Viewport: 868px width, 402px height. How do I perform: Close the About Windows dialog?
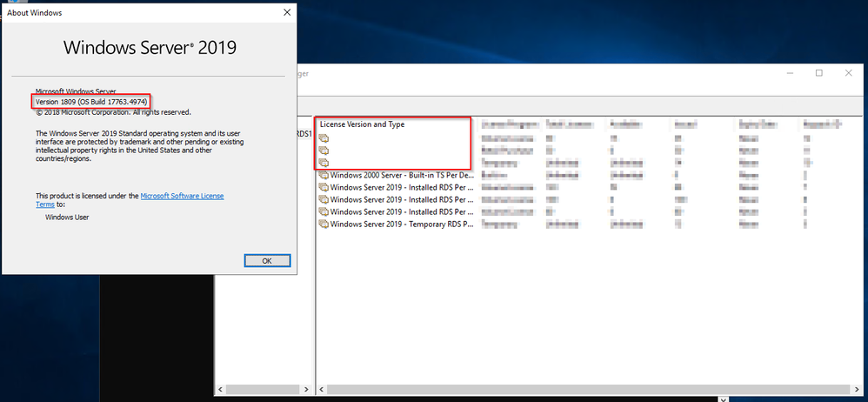286,12
